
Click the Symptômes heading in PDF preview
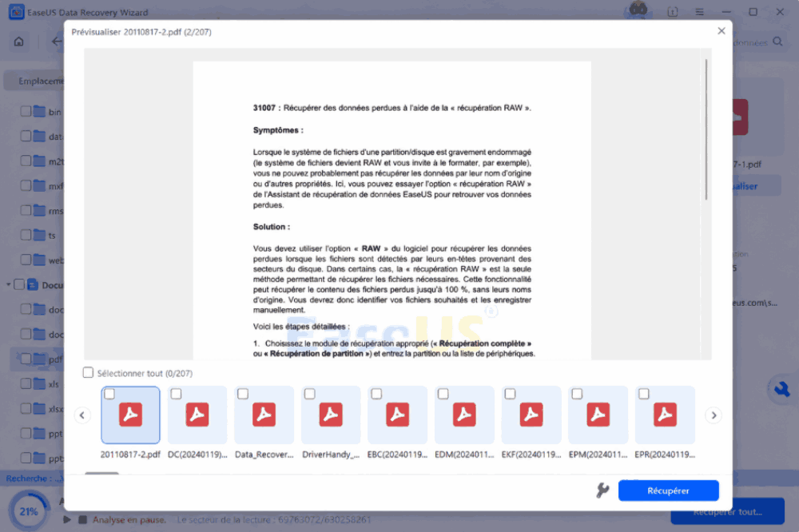(278, 130)
